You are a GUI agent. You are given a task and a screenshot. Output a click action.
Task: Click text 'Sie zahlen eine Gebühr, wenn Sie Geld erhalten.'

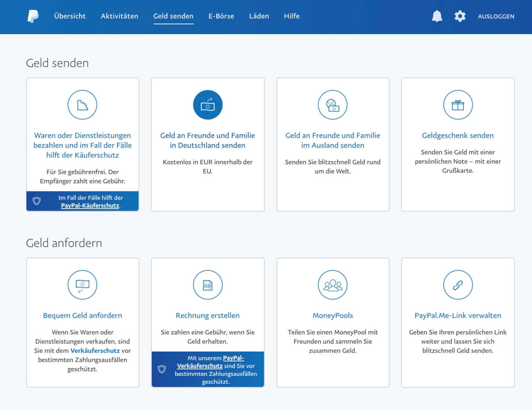208,337
